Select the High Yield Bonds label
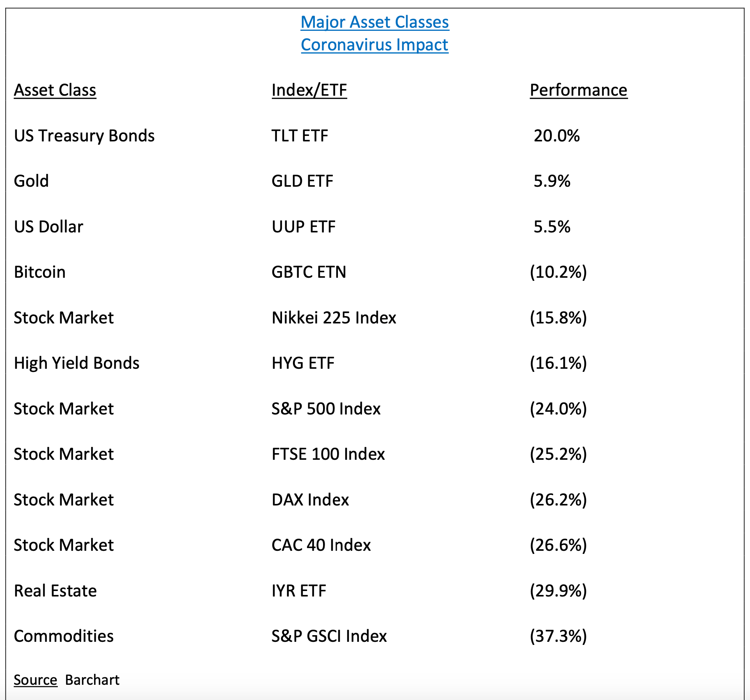 tap(77, 363)
